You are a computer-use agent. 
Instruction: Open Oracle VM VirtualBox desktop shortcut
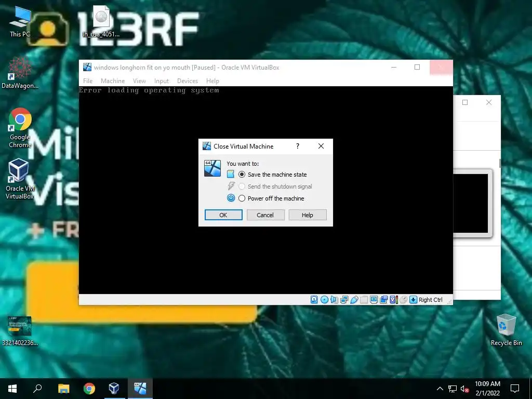pyautogui.click(x=20, y=179)
